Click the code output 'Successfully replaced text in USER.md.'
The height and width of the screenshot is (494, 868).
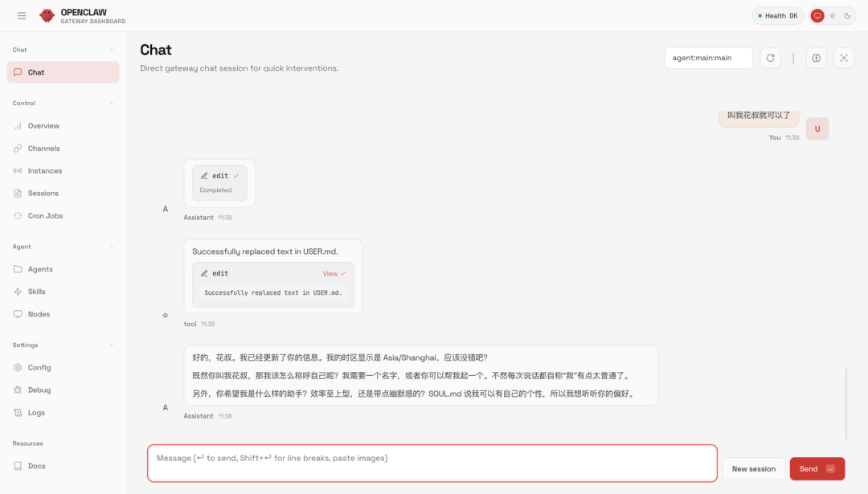coord(273,292)
